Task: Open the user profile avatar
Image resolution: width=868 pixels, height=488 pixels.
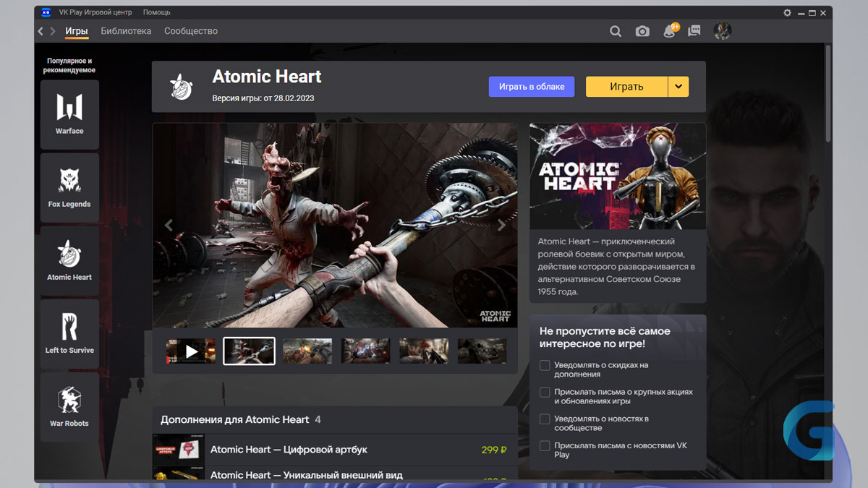Action: 722,31
